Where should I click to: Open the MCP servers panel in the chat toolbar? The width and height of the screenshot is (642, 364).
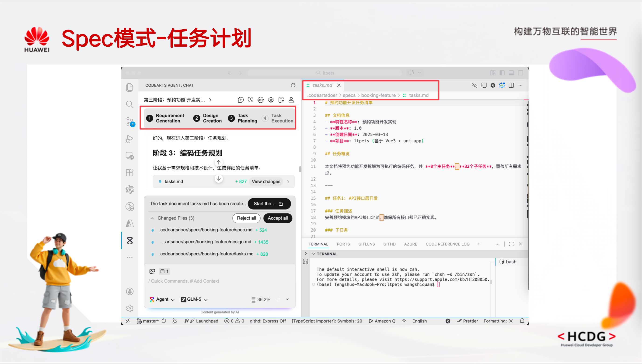[x=261, y=100]
